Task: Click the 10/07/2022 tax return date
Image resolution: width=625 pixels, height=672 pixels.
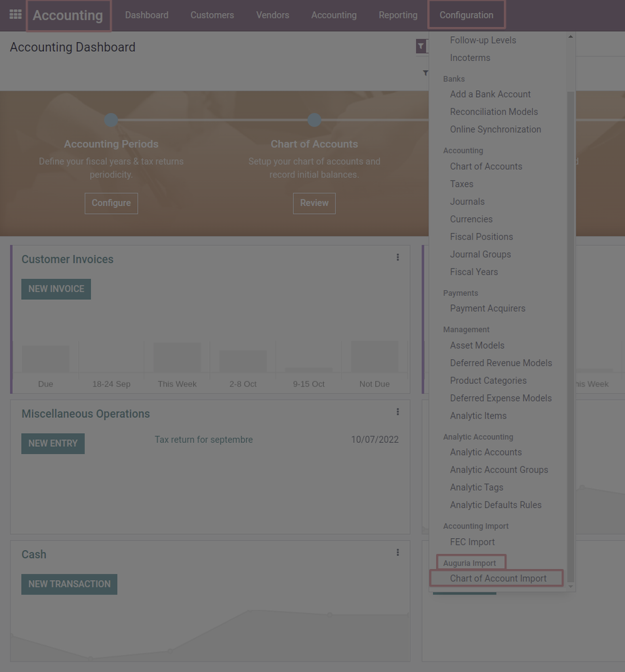Action: [375, 440]
